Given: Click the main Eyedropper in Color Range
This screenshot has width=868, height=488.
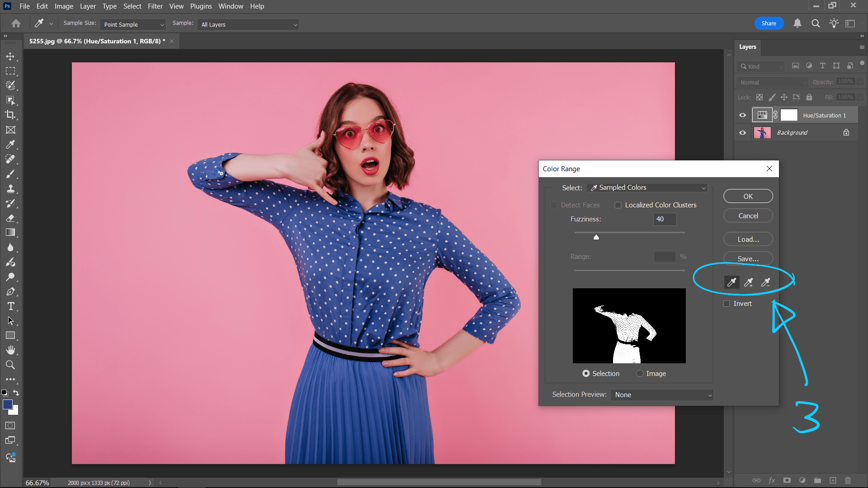Looking at the screenshot, I should pyautogui.click(x=731, y=282).
